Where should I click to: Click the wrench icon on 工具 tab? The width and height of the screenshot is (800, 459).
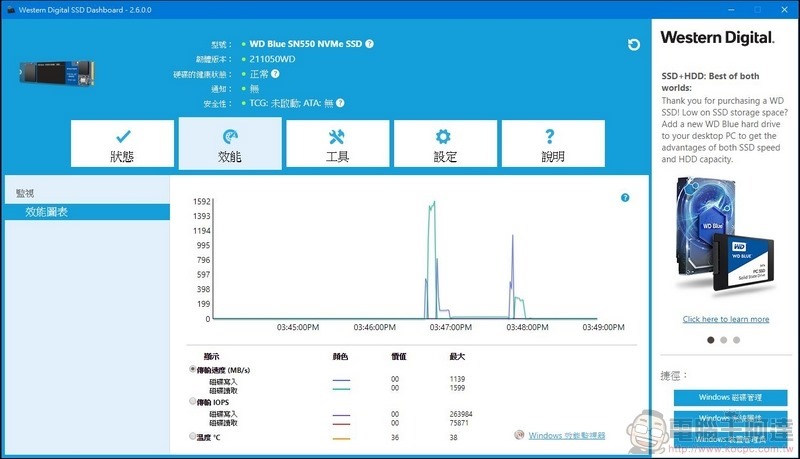point(337,136)
